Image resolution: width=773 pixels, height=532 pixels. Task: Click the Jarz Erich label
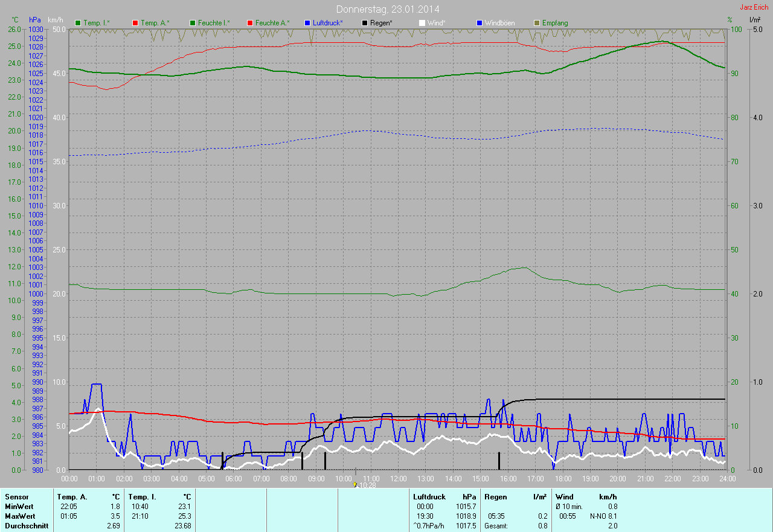coord(754,7)
